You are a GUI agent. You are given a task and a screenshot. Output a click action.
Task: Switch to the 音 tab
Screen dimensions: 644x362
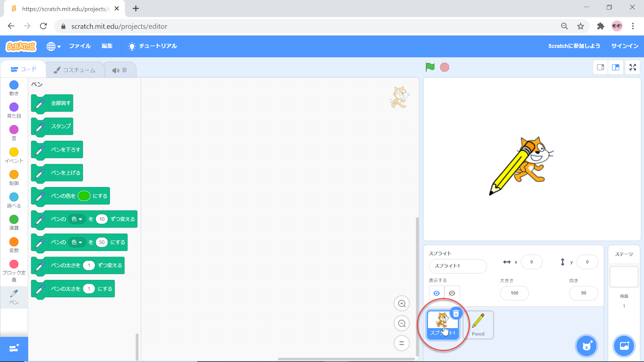point(120,70)
